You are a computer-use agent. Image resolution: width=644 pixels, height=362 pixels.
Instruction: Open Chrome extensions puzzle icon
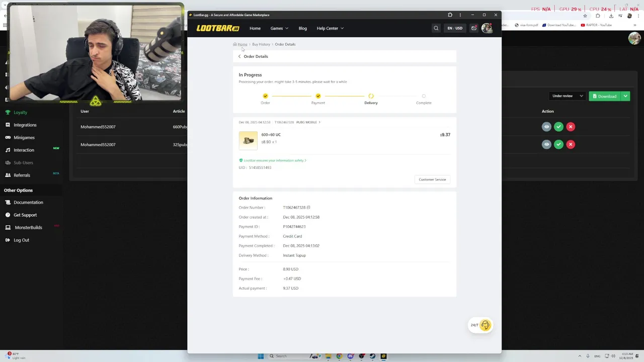[598, 16]
